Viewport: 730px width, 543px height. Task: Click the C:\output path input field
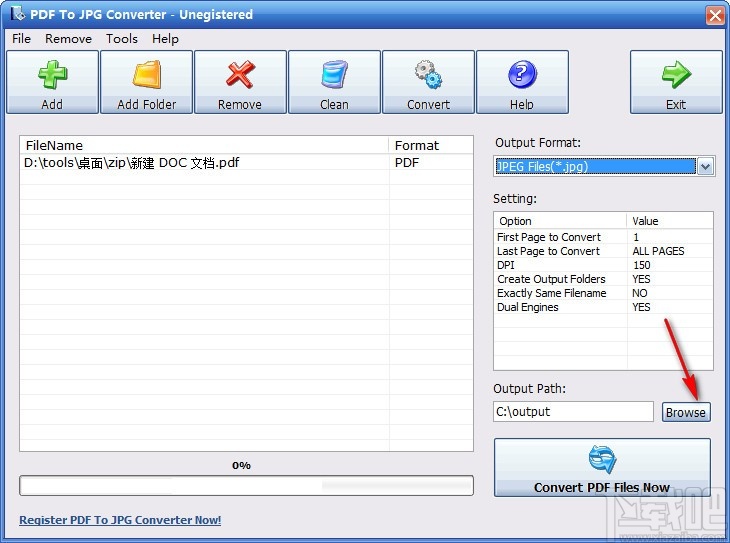point(573,412)
